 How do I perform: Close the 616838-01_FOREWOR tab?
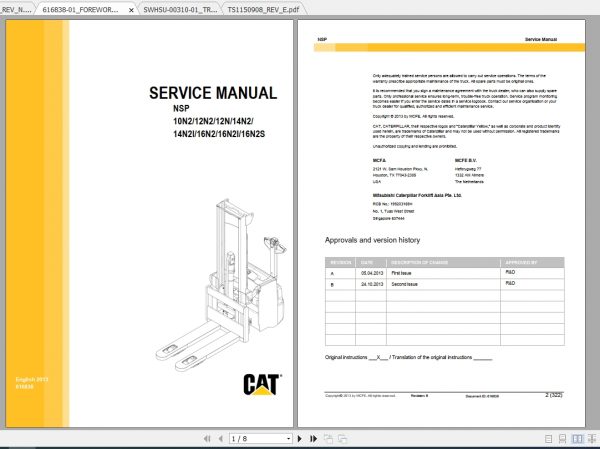(x=131, y=10)
